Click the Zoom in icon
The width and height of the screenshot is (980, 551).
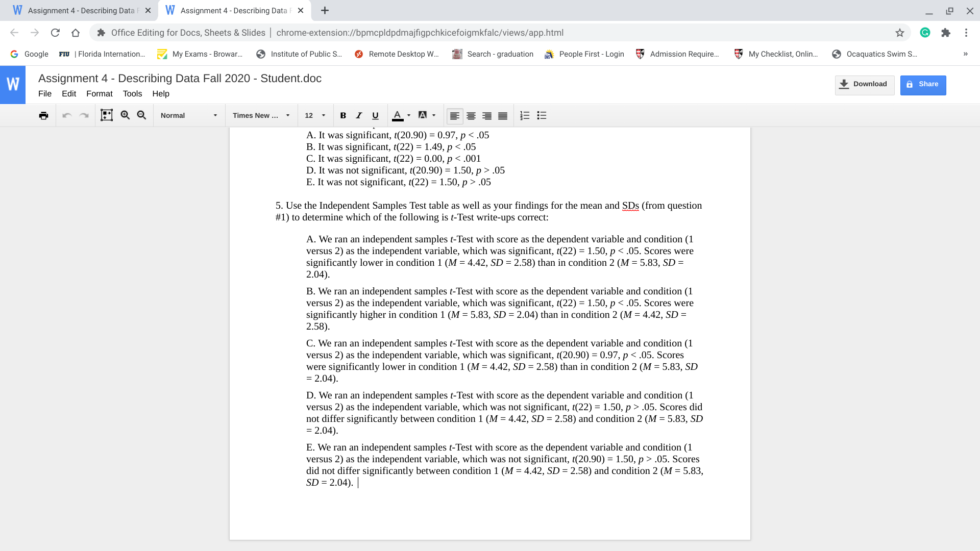pyautogui.click(x=125, y=115)
